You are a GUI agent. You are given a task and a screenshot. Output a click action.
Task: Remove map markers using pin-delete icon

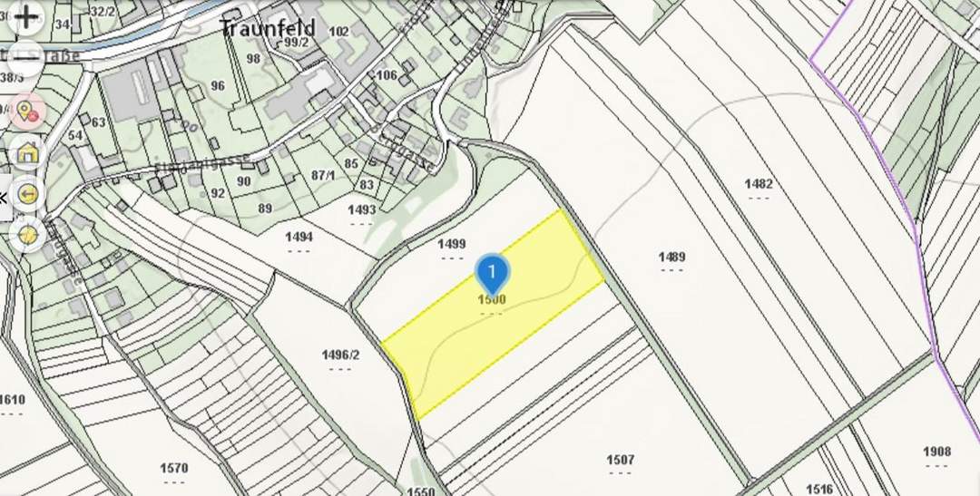click(x=27, y=112)
